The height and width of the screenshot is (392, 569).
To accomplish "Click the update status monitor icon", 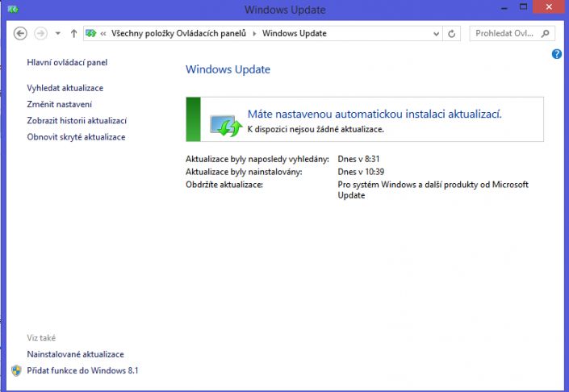I will coord(226,126).
